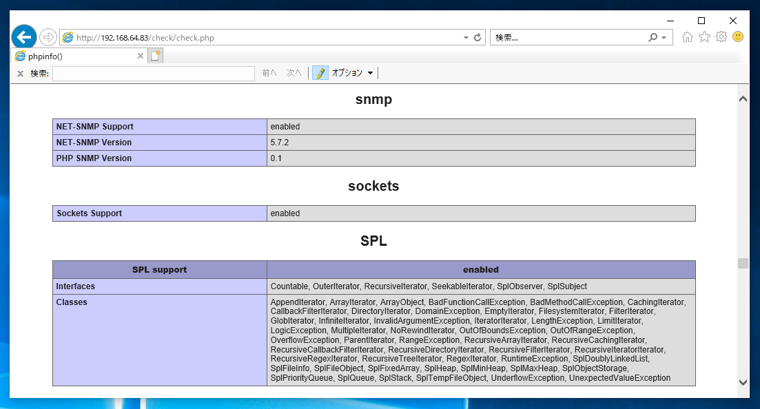This screenshot has width=760, height=409.
Task: Click the smiley feedback icon
Action: point(738,37)
